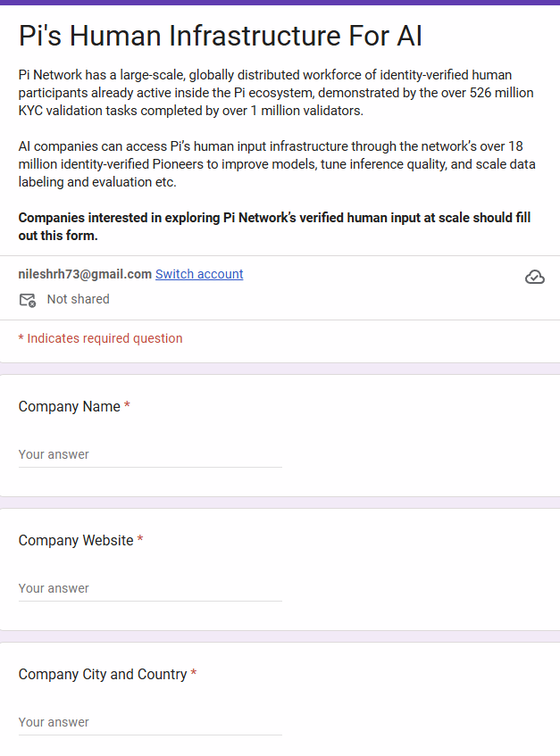This screenshot has height=756, width=560.
Task: Click the Company City and Country answer field
Action: pos(150,722)
